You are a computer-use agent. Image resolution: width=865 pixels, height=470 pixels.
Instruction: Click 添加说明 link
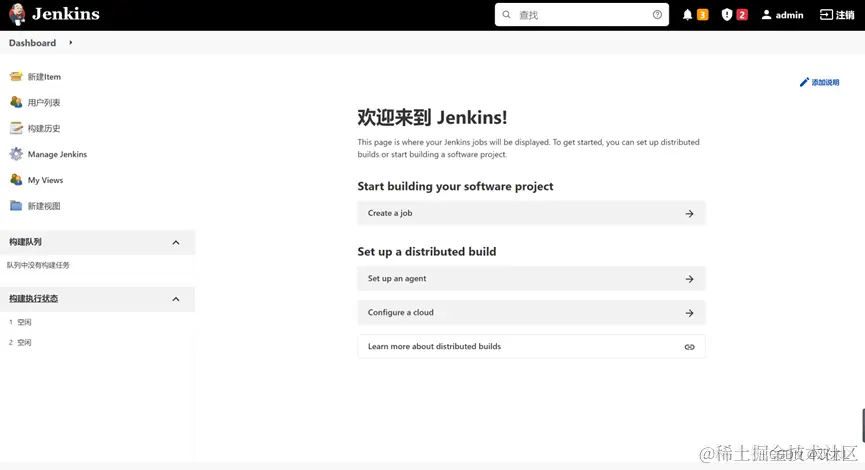click(x=825, y=82)
